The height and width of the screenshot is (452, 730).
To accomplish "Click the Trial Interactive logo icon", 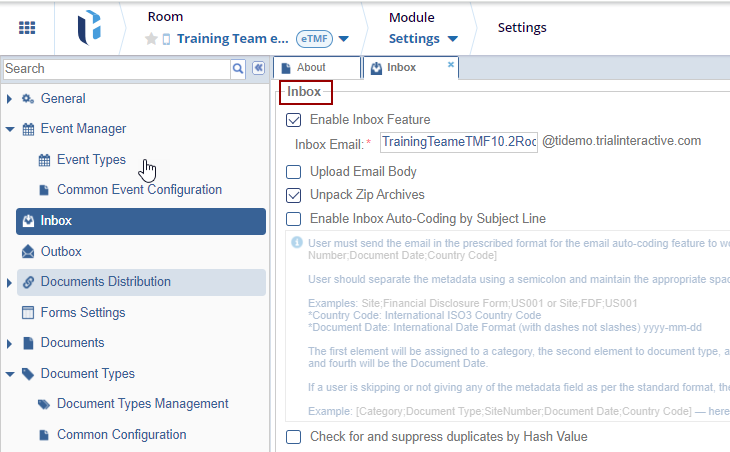I will [x=90, y=28].
